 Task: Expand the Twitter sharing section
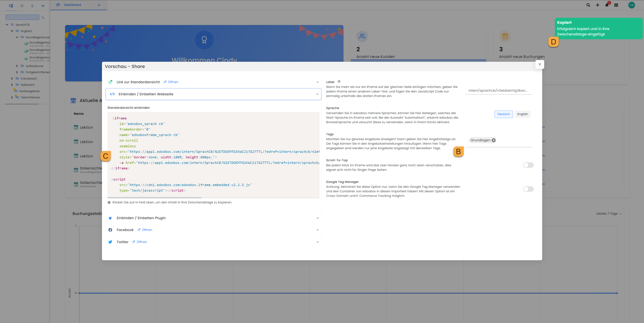tap(317, 242)
